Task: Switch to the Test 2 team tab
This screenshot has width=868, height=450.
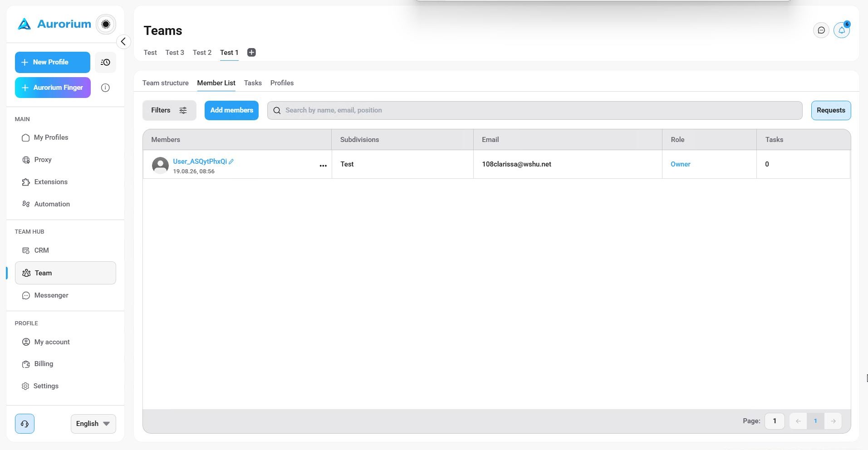Action: pos(202,53)
